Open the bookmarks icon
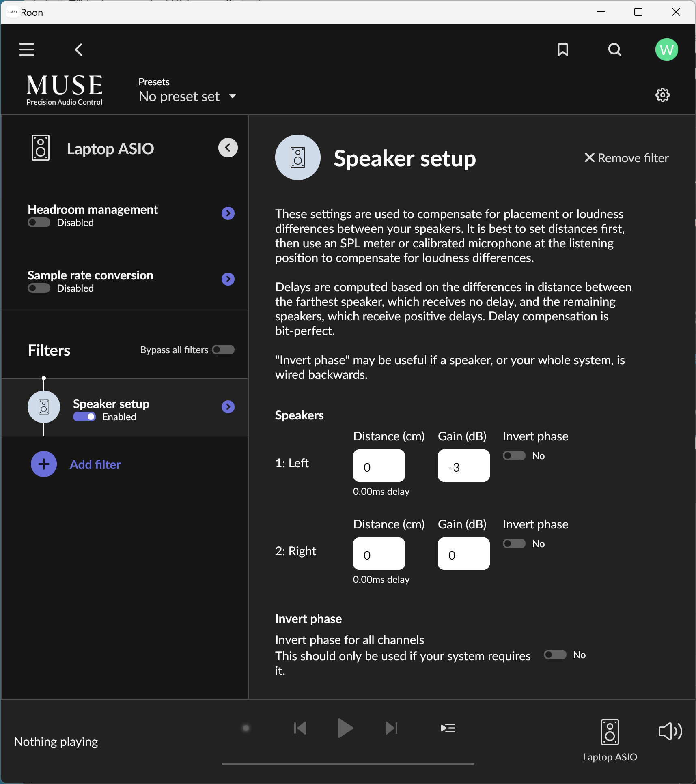Viewport: 696px width, 784px height. coord(563,49)
